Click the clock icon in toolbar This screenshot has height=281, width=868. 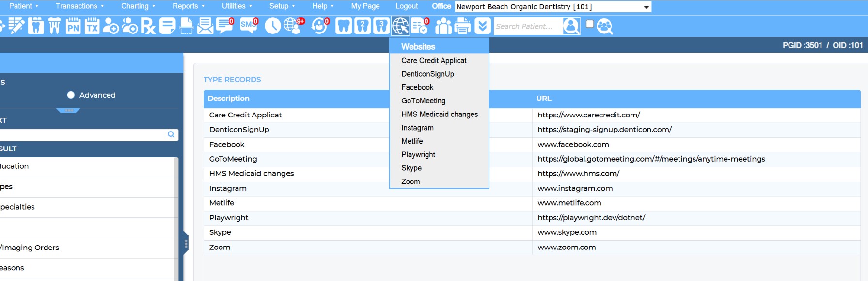coord(272,26)
